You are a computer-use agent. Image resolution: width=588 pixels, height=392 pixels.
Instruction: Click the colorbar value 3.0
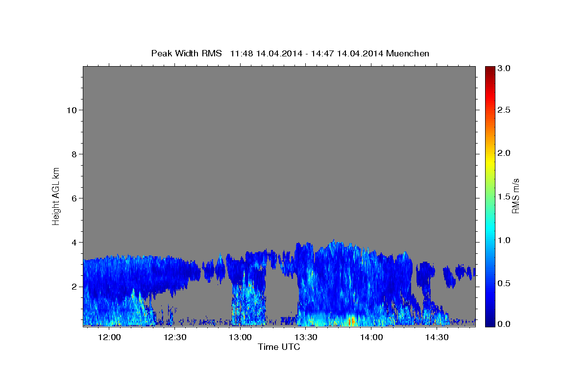pos(504,69)
